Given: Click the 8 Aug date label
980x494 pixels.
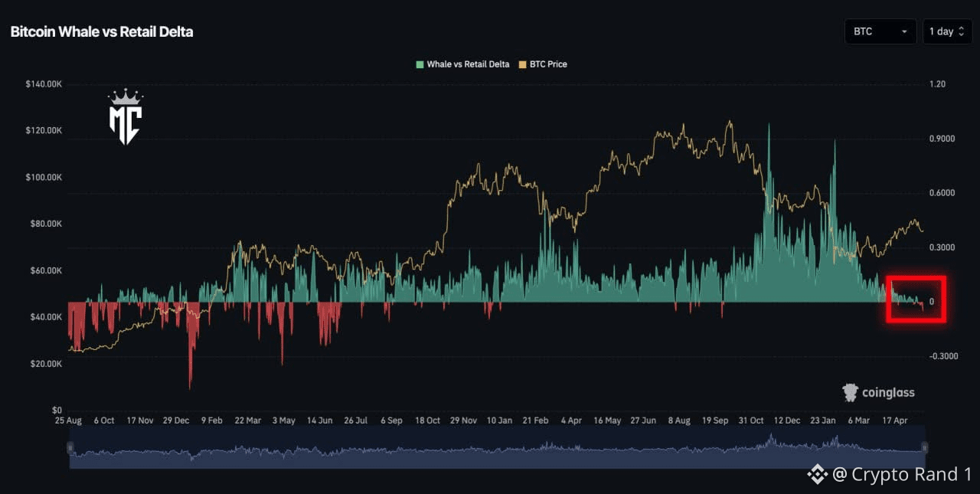Looking at the screenshot, I should (x=679, y=420).
